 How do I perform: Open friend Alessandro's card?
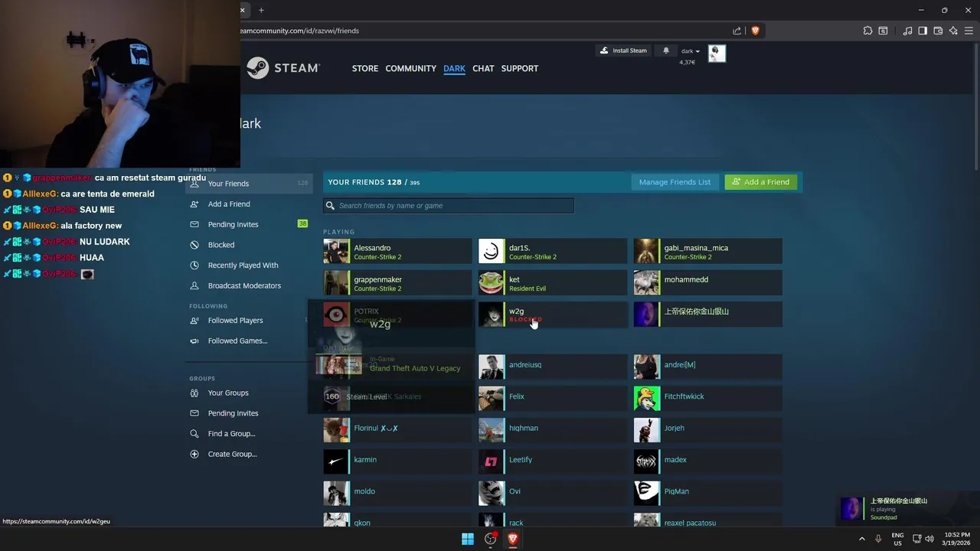click(x=397, y=251)
